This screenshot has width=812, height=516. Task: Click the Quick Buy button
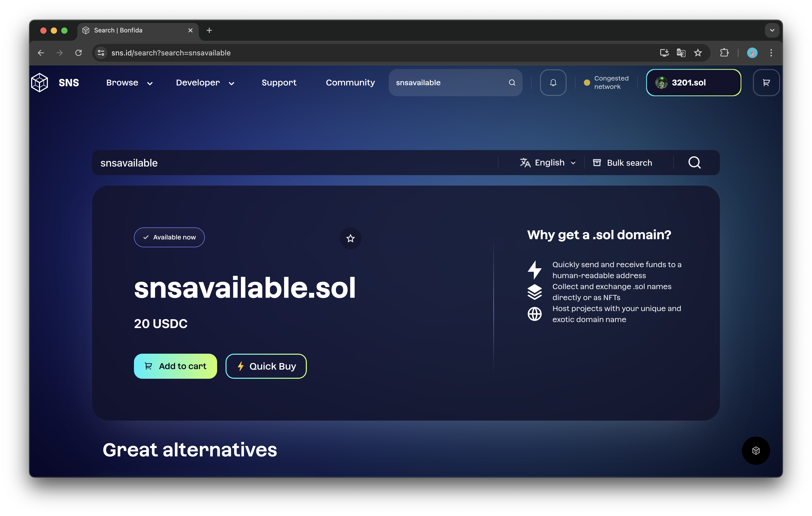click(266, 366)
